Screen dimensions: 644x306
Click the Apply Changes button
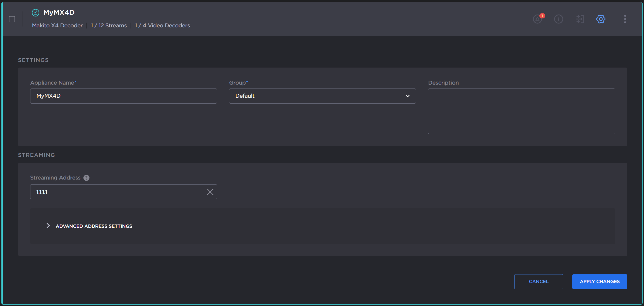click(x=600, y=281)
